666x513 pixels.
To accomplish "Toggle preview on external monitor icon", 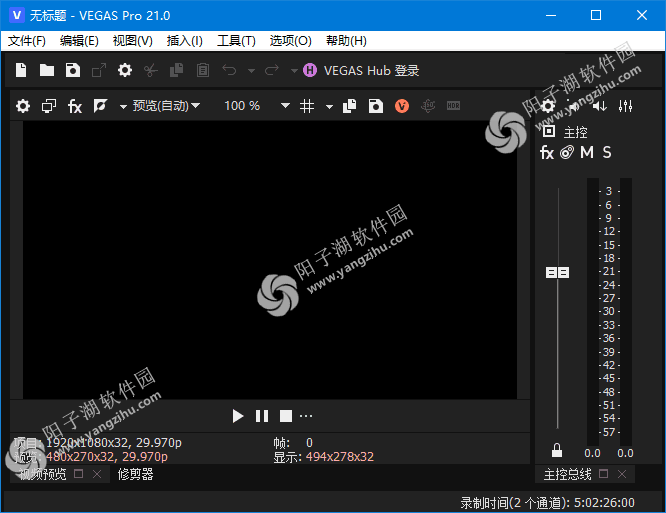I will tap(49, 106).
